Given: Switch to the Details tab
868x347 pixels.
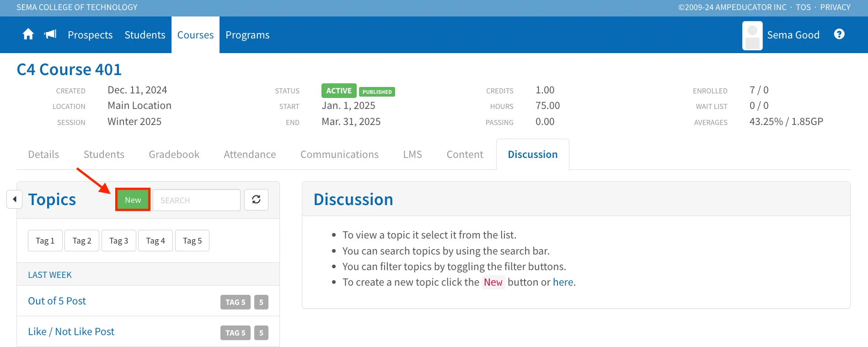Looking at the screenshot, I should 43,154.
